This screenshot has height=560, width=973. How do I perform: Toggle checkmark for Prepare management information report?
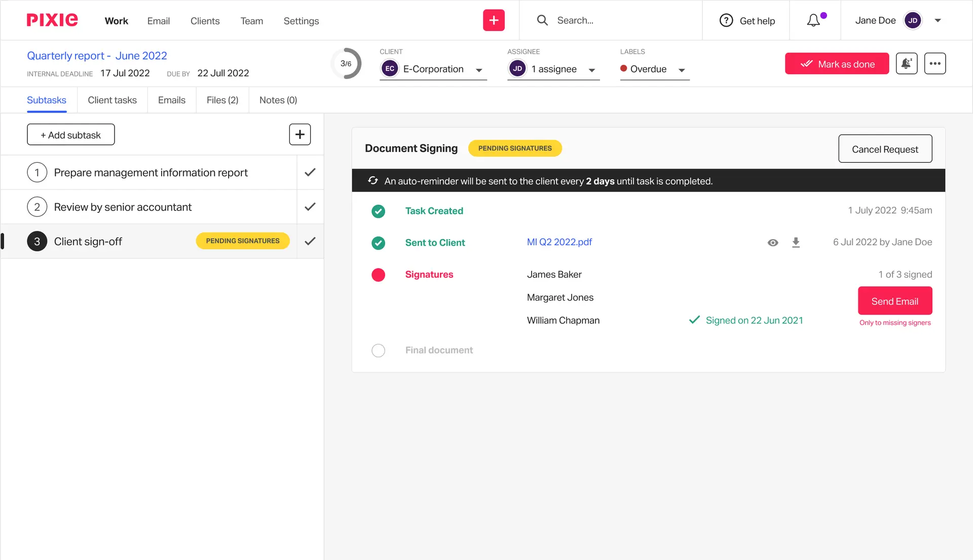tap(310, 172)
